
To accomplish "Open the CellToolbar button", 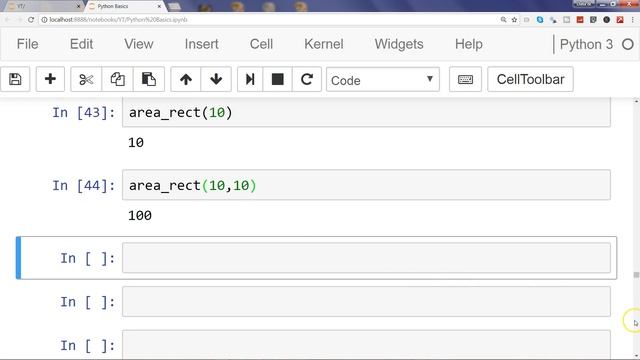I will point(530,79).
